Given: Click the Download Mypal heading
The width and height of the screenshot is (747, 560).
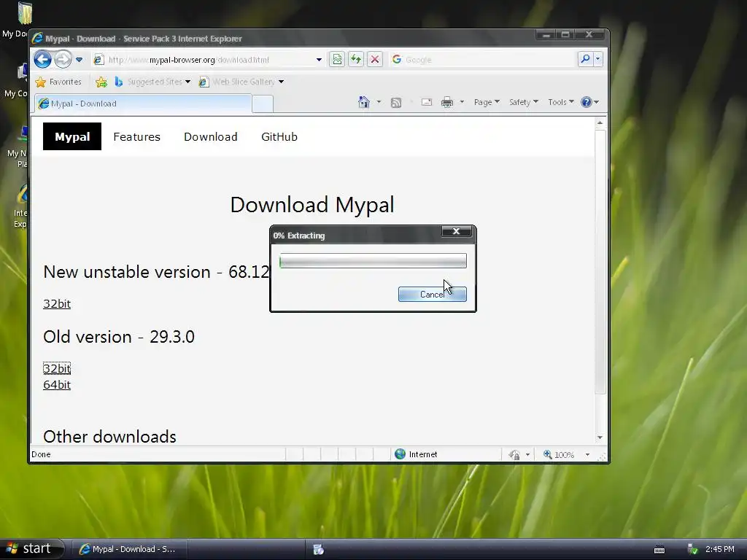Looking at the screenshot, I should 312,205.
